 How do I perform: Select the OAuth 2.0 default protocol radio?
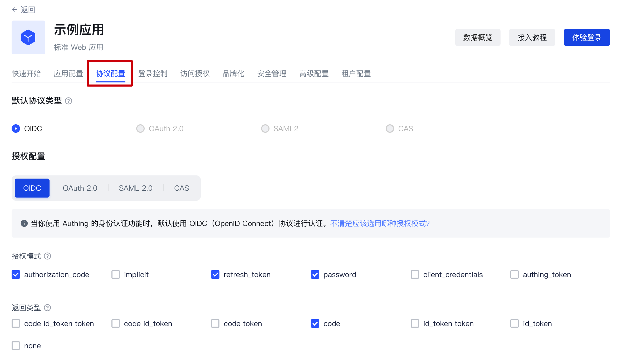tap(140, 129)
